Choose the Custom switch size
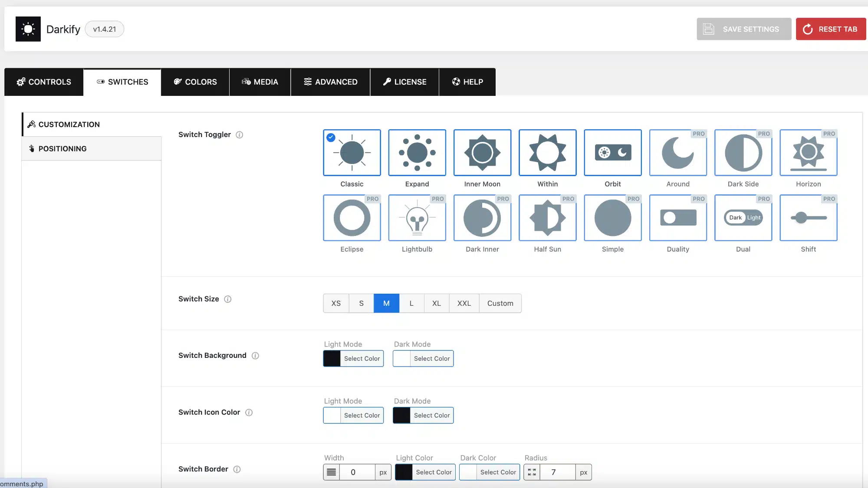 tap(500, 303)
